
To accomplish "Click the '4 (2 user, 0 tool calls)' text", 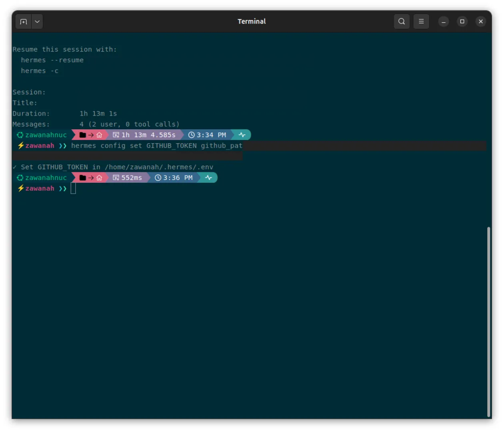I will (130, 124).
